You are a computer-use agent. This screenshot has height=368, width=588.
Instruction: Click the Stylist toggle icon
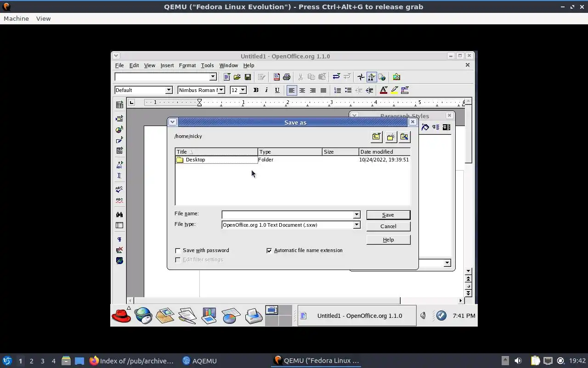pos(371,77)
